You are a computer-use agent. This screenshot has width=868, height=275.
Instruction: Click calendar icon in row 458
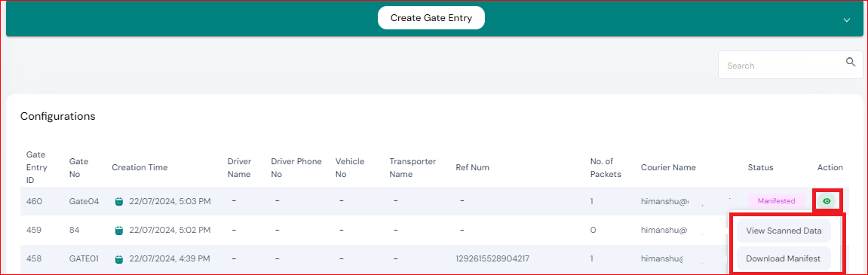tap(118, 259)
